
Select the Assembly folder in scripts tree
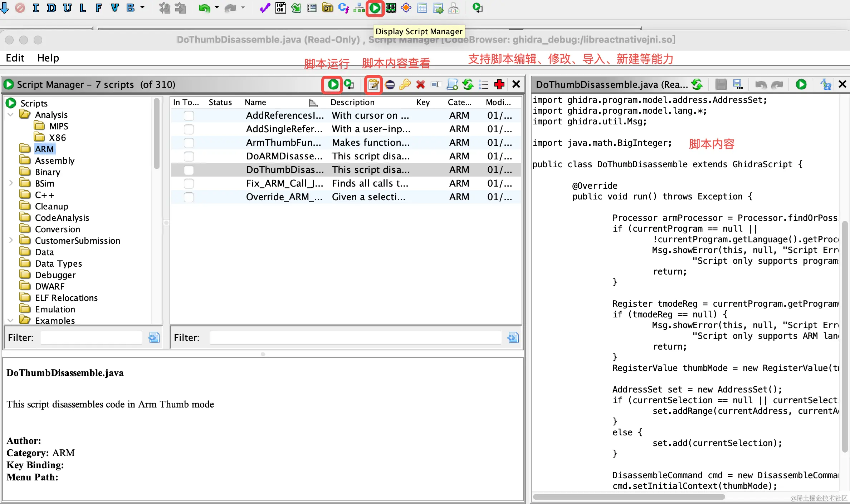55,160
